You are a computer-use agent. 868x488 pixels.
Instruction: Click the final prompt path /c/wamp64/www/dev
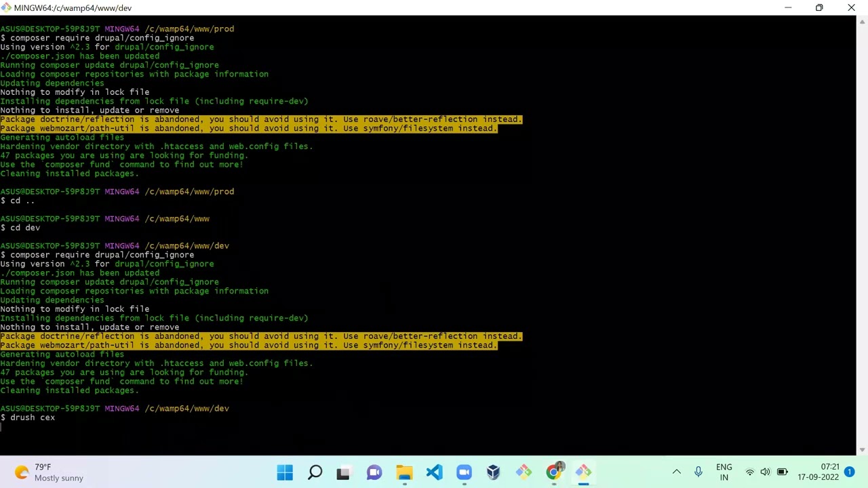(186, 408)
